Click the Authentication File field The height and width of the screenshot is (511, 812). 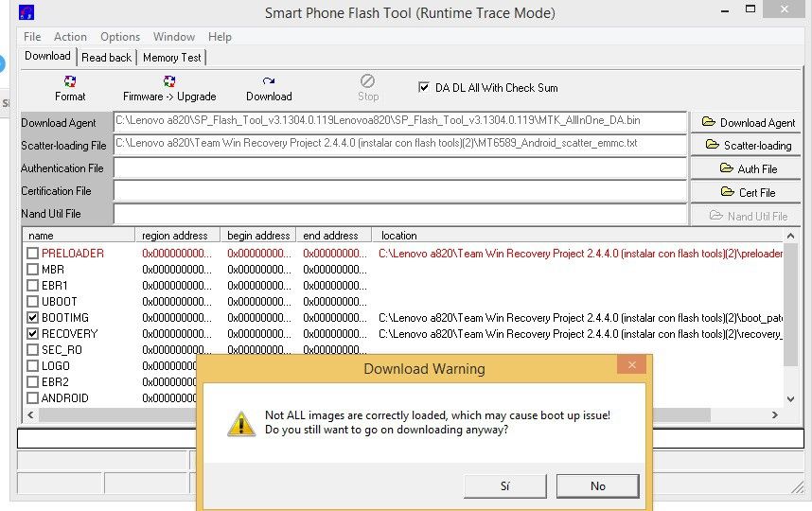pos(400,167)
